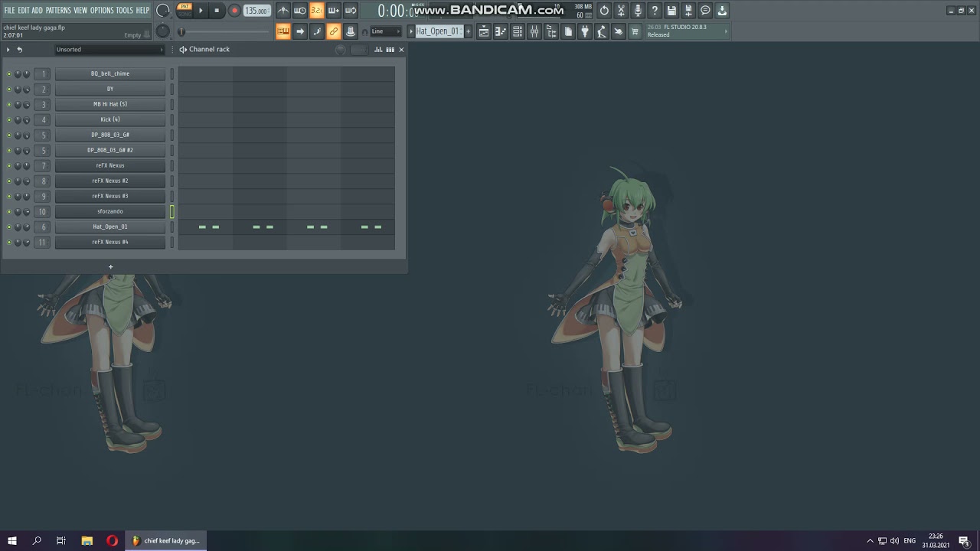Open the sforzando channel button
This screenshot has width=980, height=551.
coord(110,211)
